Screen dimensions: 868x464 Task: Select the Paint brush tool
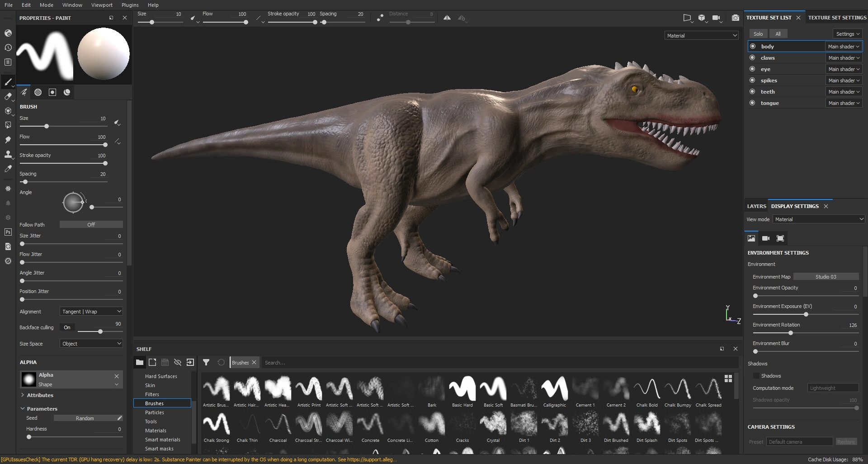[8, 82]
